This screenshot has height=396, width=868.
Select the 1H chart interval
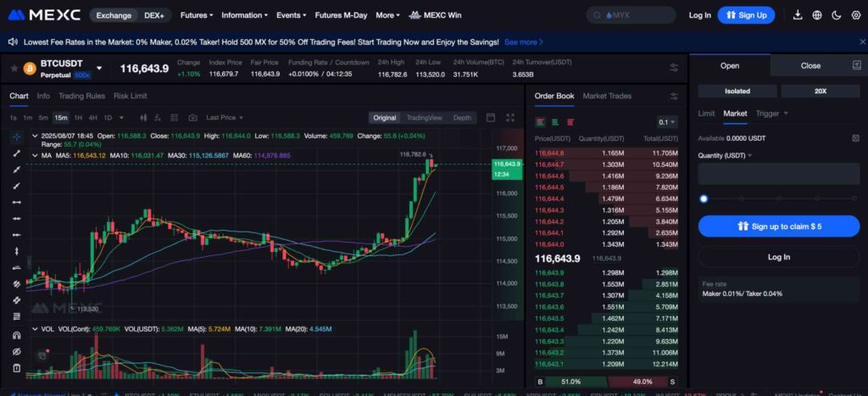(x=78, y=117)
